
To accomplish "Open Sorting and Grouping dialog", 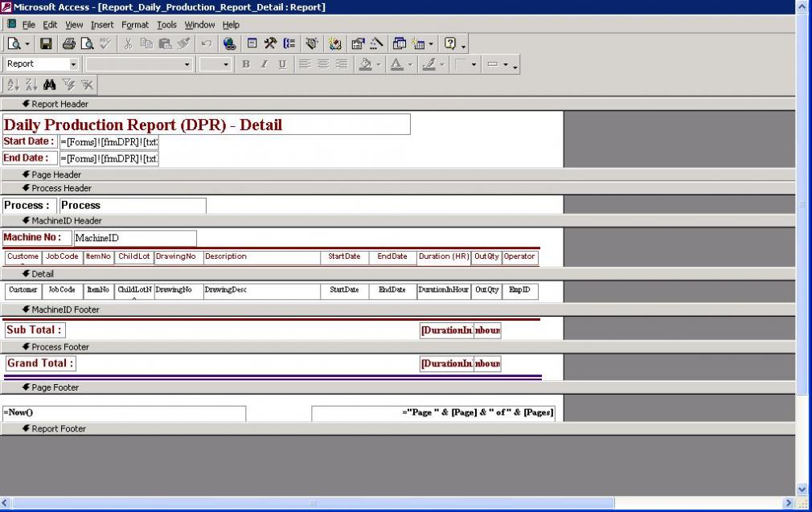I will [289, 44].
